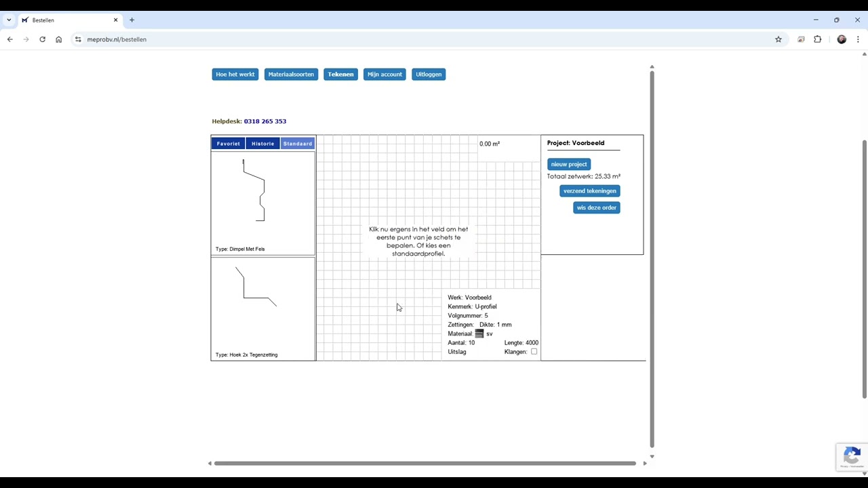The image size is (868, 488).
Task: Click the drawing instruction message in grid
Action: click(418, 241)
